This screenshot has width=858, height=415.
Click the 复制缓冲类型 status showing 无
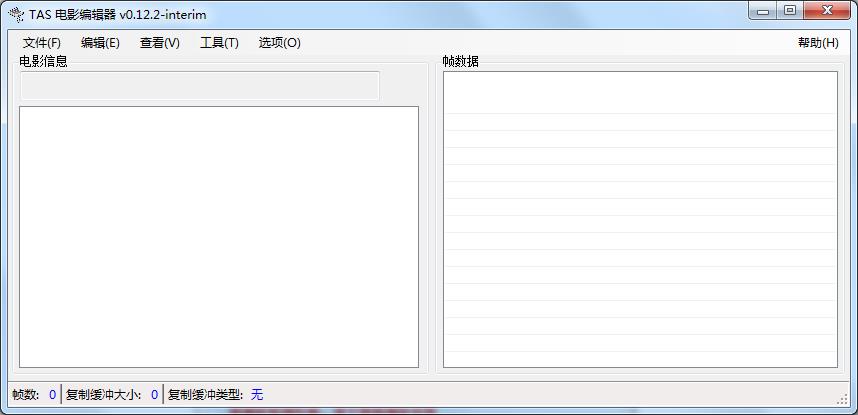[x=256, y=395]
